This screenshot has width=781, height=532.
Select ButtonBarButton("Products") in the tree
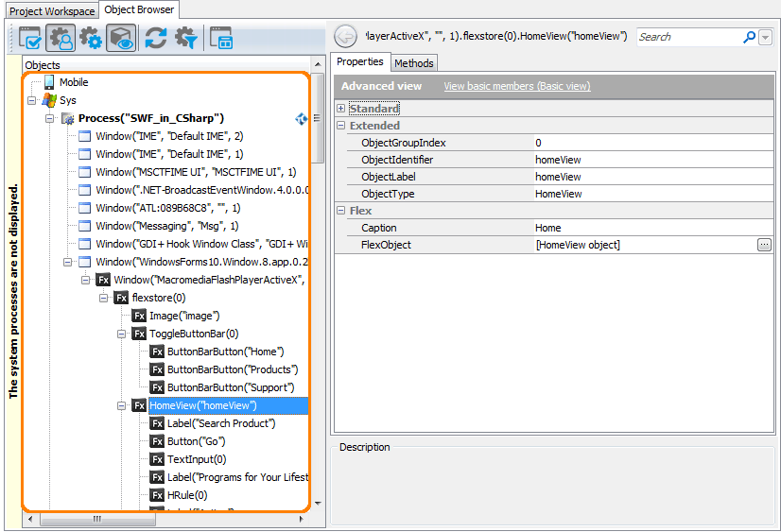point(233,369)
